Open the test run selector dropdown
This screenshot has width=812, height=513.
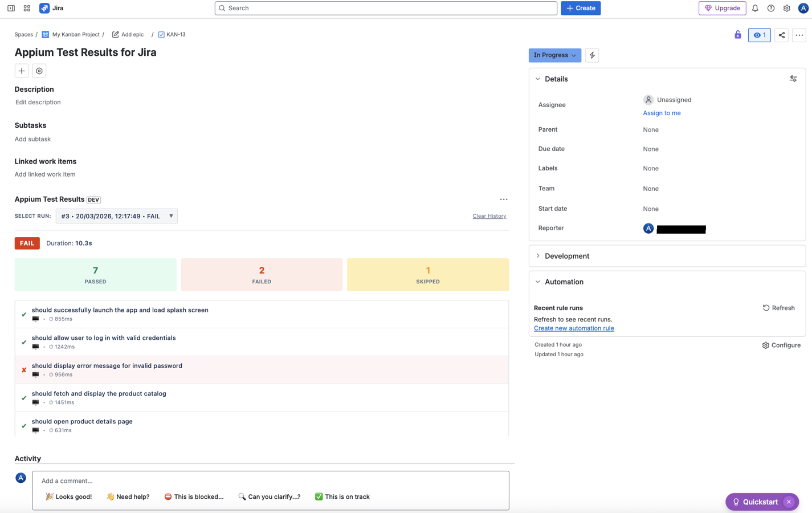click(x=116, y=216)
